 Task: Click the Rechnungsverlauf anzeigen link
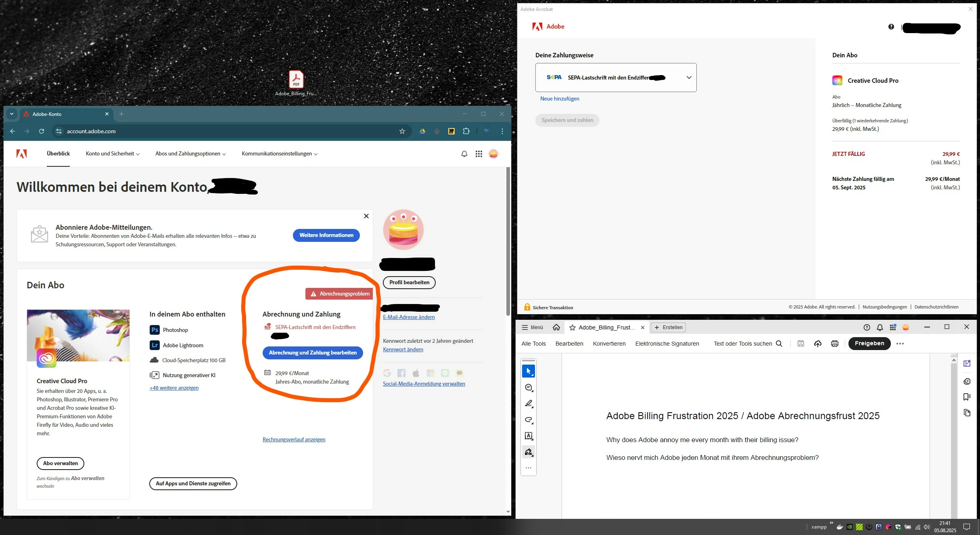294,440
